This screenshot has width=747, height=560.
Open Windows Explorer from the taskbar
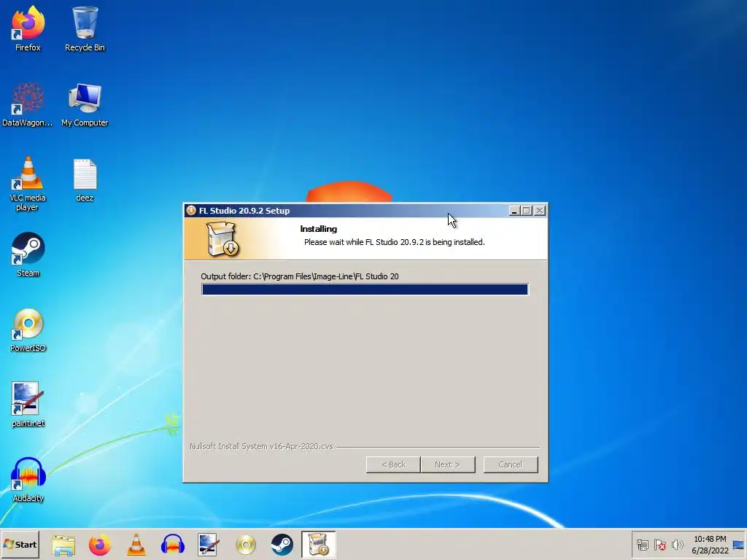pyautogui.click(x=63, y=545)
